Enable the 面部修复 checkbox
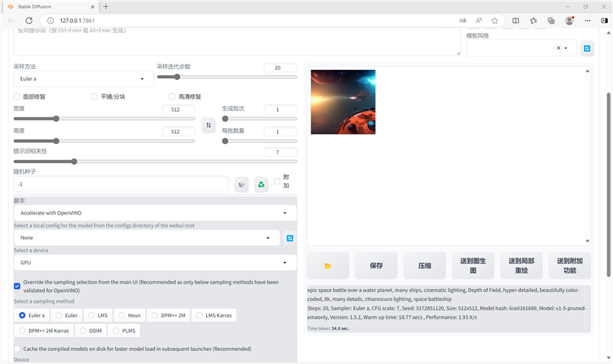Image resolution: width=613 pixels, height=364 pixels. pos(16,97)
